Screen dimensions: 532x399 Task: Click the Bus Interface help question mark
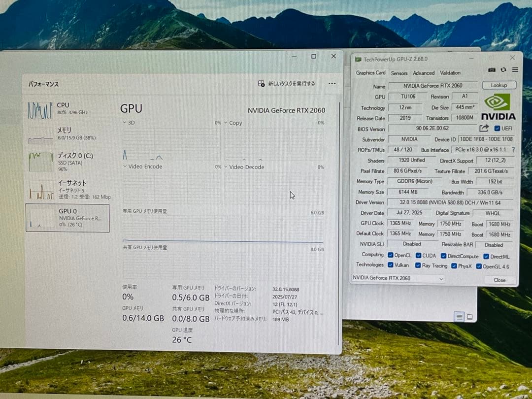click(x=513, y=150)
